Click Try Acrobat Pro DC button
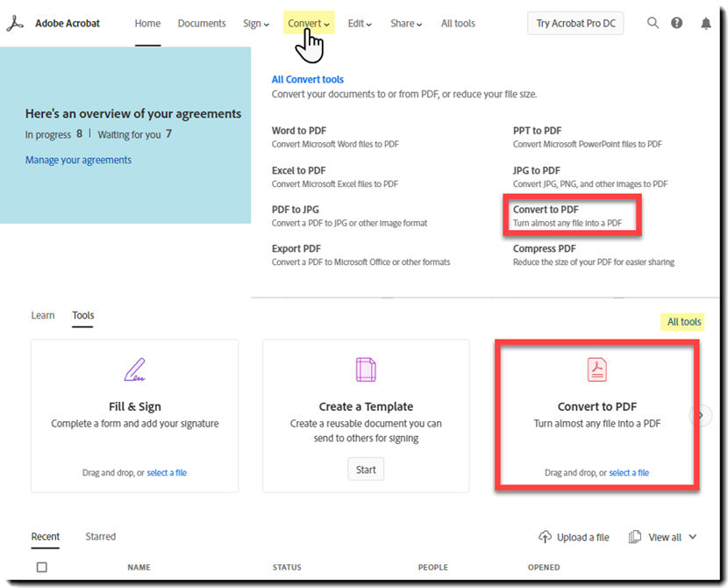Viewport: 728px width, 588px height. (x=575, y=23)
